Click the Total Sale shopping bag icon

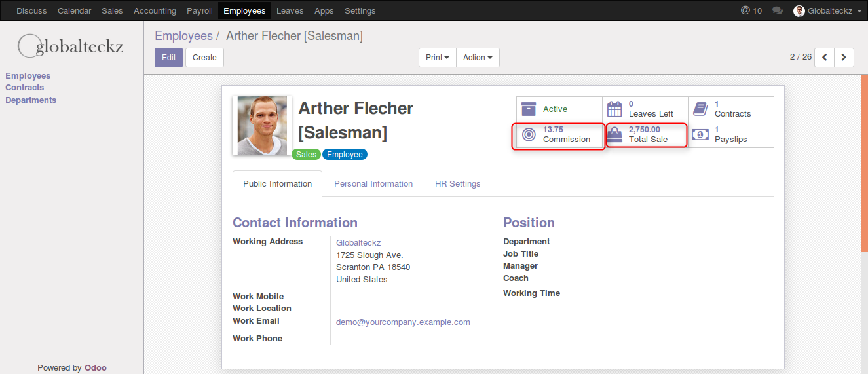(614, 135)
